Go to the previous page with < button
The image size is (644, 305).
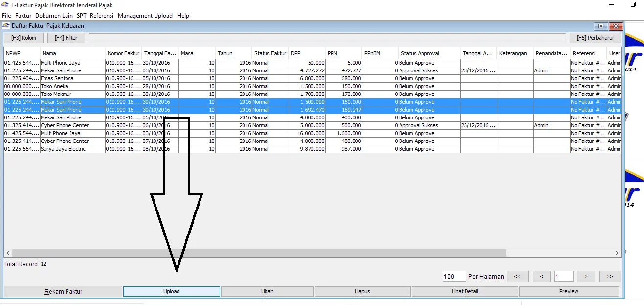pos(541,276)
